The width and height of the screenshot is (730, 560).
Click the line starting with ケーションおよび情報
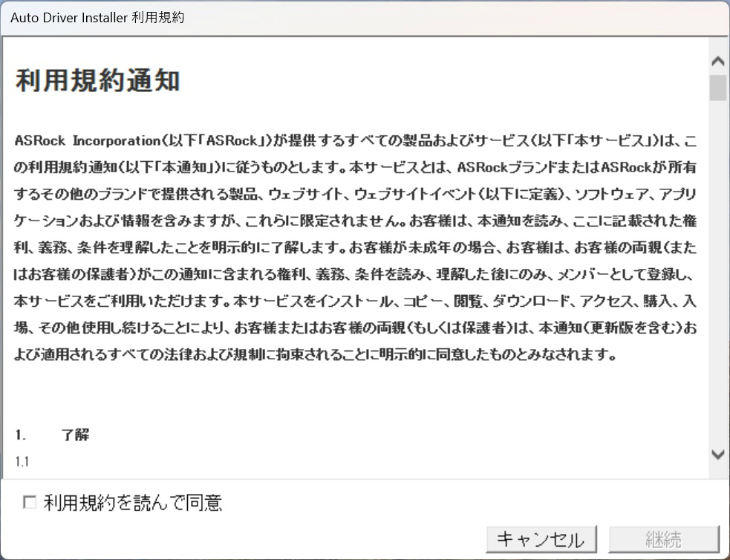pyautogui.click(x=355, y=220)
